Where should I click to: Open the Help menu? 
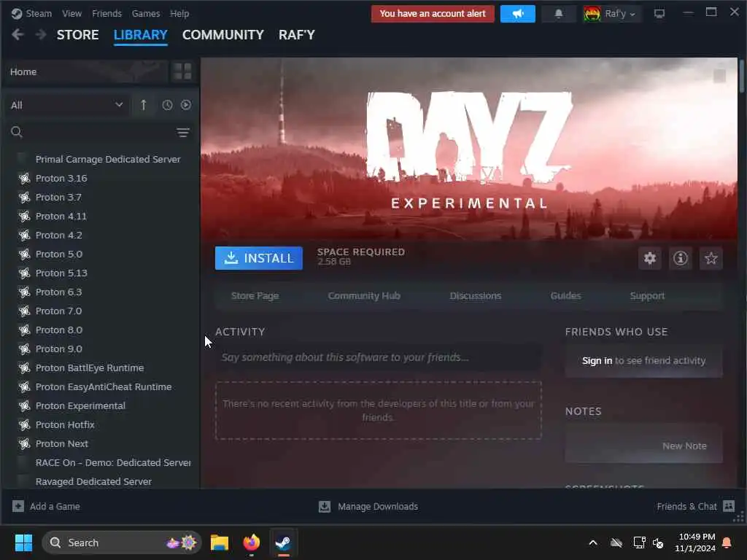coord(179,13)
